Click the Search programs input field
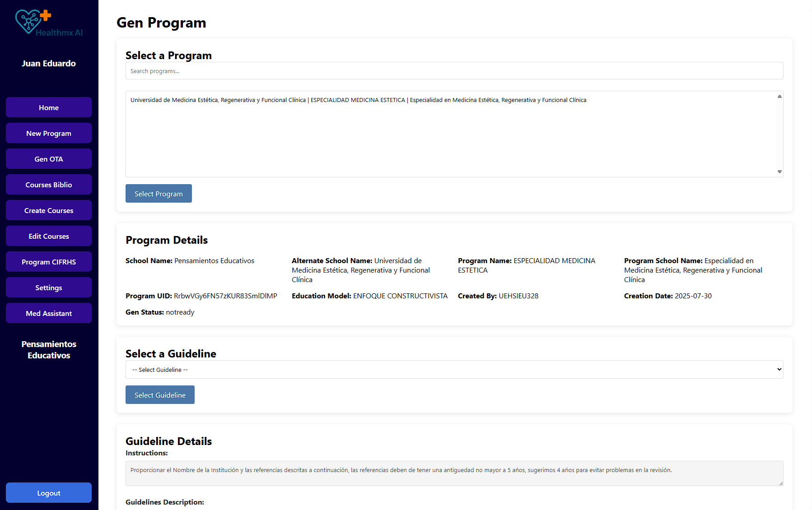Image resolution: width=812 pixels, height=510 pixels. pos(454,71)
